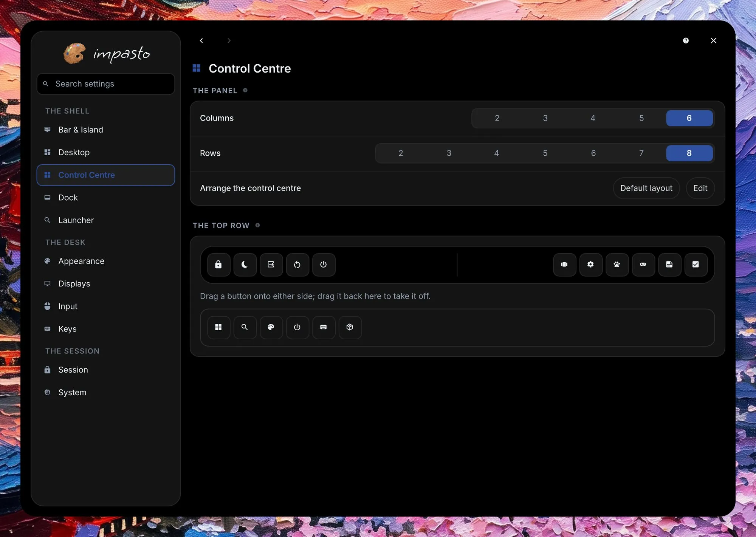Open Bar & Island settings

[106, 130]
